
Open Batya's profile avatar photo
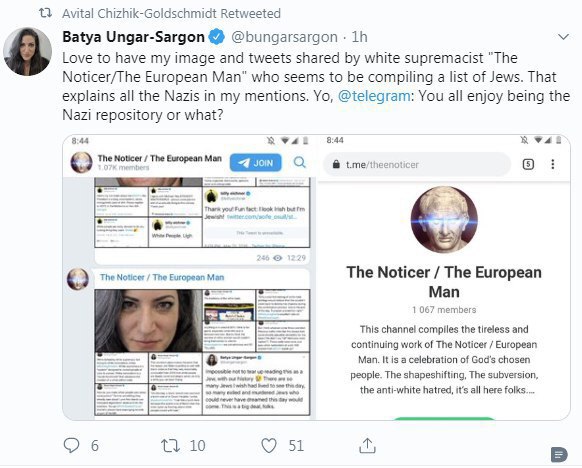pyautogui.click(x=27, y=52)
